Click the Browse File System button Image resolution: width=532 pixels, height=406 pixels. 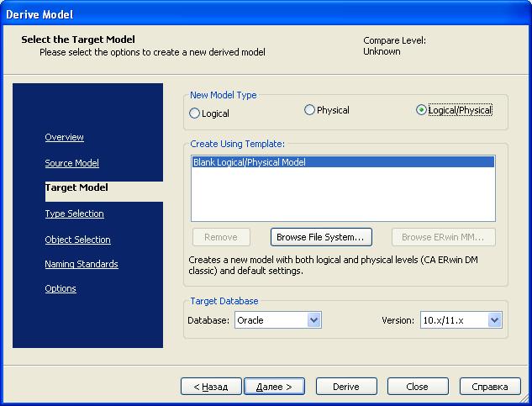[321, 237]
